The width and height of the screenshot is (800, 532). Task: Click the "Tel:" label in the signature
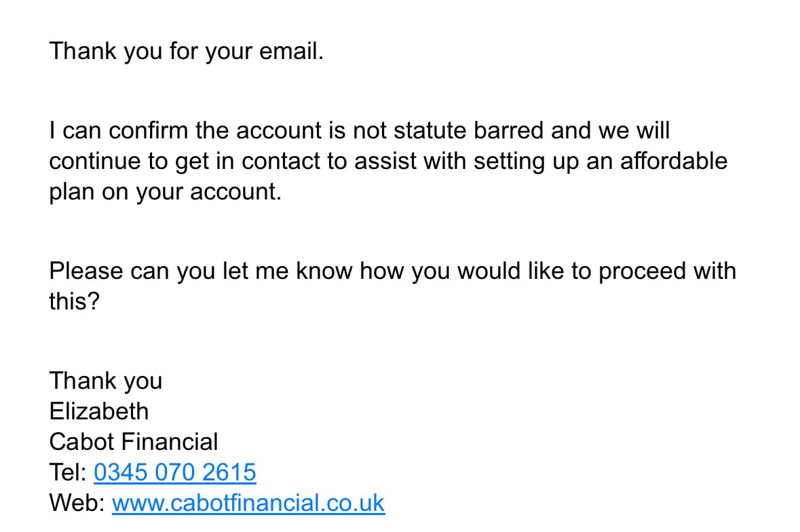68,472
